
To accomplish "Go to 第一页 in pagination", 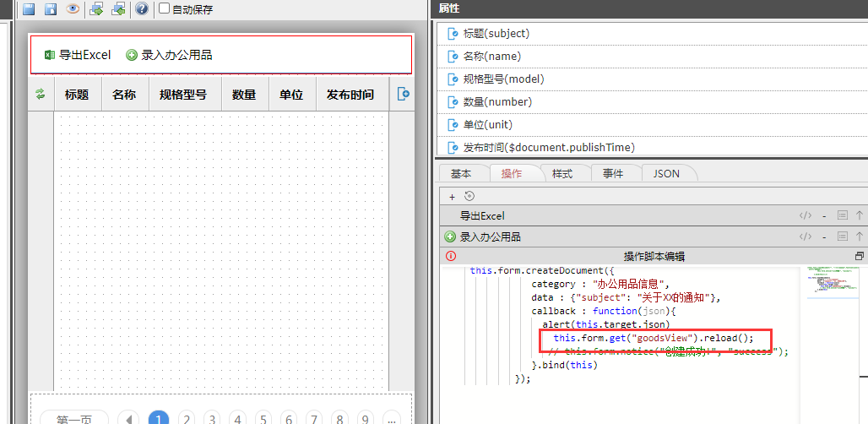I will pos(74,420).
